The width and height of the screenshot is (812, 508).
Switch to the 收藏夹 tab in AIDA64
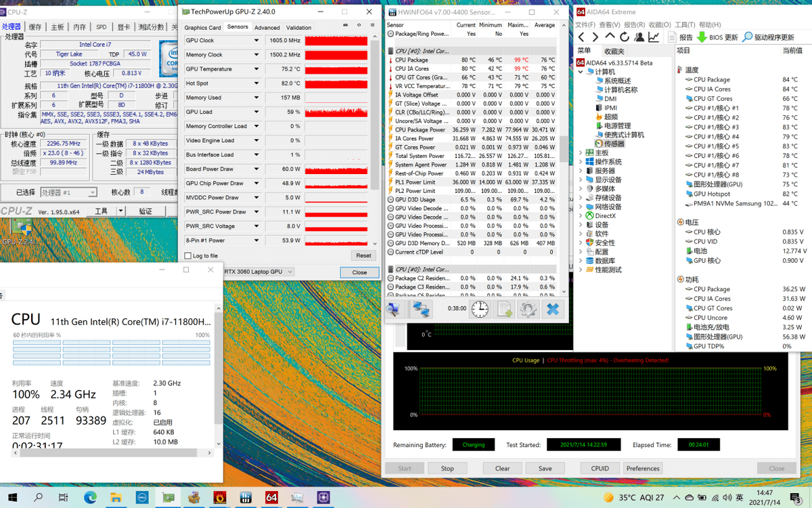pos(614,51)
